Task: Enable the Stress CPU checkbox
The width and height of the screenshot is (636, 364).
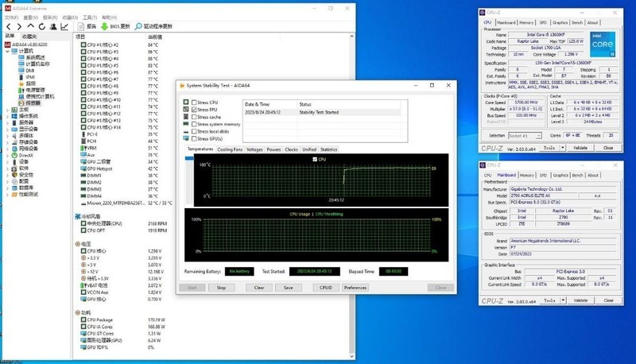Action: click(x=194, y=103)
